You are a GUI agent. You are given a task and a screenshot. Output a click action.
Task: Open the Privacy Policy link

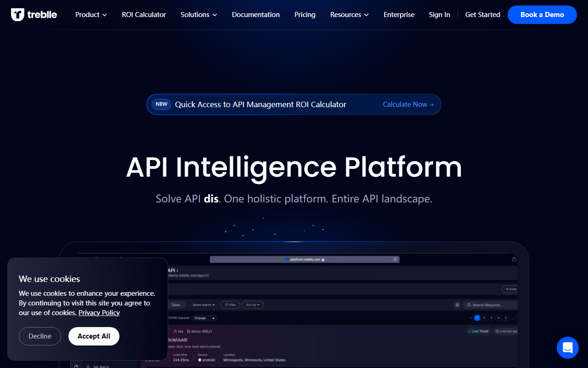(99, 313)
